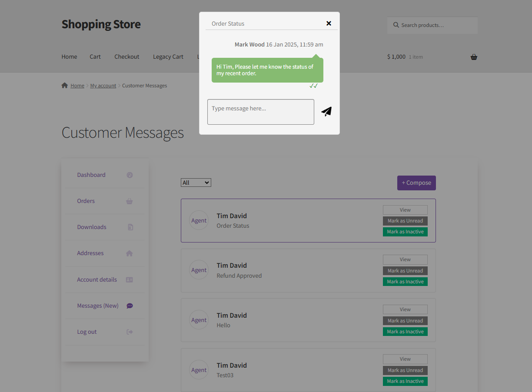This screenshot has width=532, height=392.
Task: Focus the Search products field
Action: pos(432,25)
